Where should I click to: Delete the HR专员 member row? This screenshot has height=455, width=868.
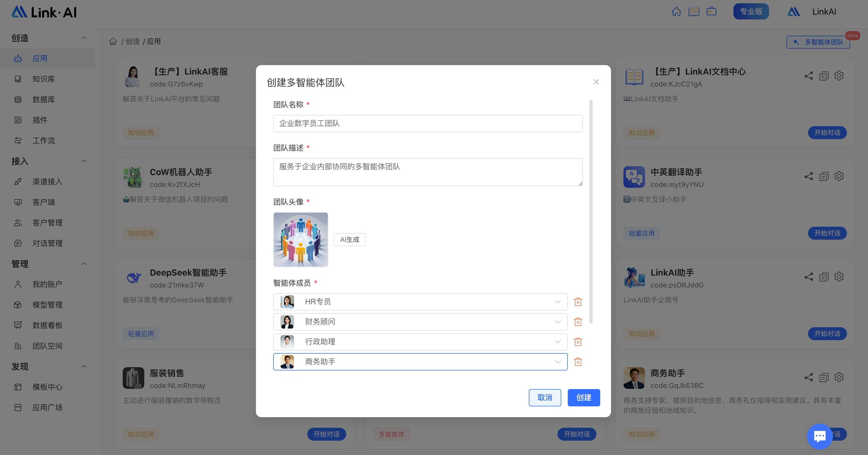point(578,302)
